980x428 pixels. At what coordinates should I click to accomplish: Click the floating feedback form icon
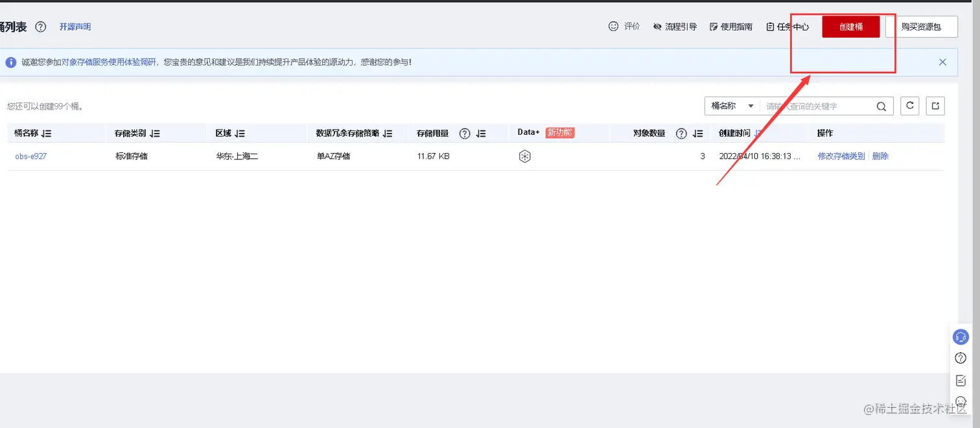[x=961, y=380]
